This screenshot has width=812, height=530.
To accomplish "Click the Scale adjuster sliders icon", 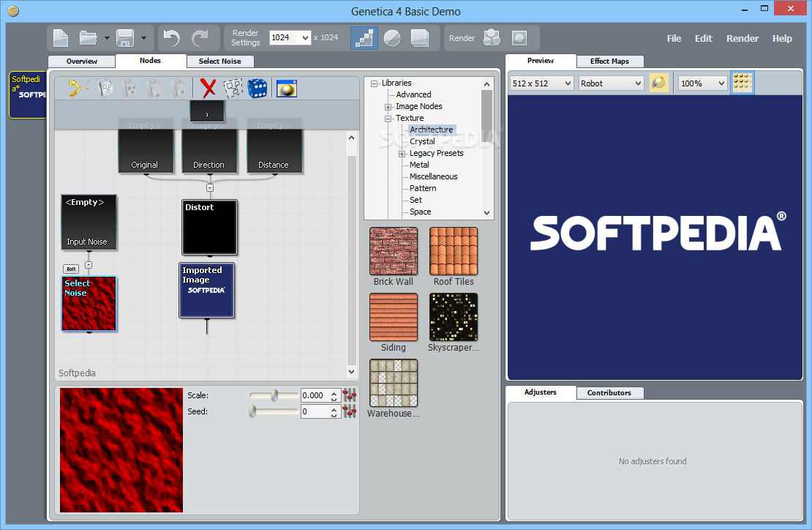I will tap(350, 395).
